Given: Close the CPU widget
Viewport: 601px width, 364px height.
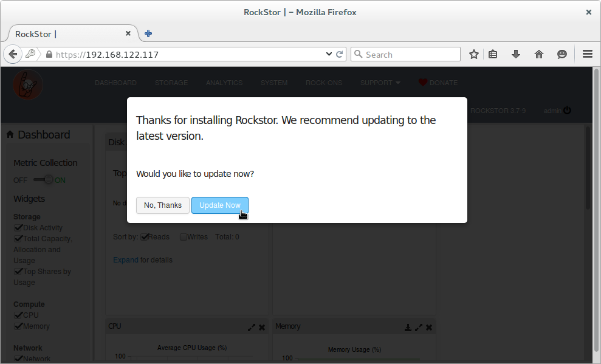Looking at the screenshot, I should pos(262,327).
